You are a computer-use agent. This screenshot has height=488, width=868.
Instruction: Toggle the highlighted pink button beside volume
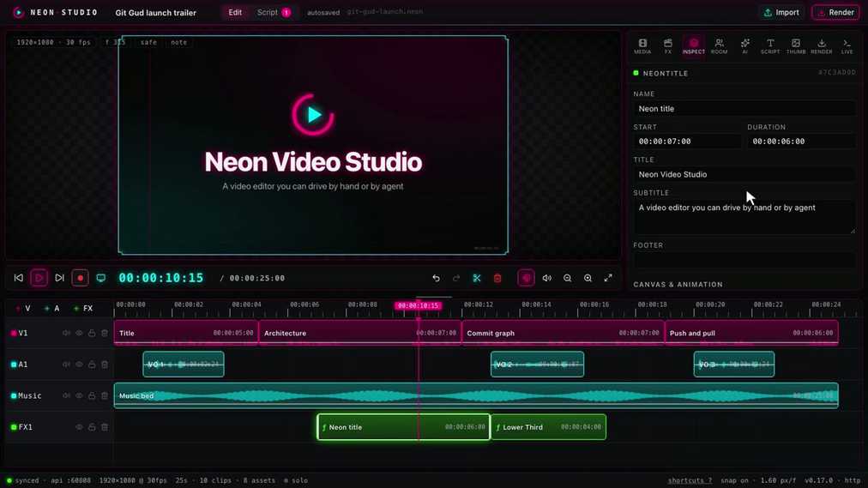(526, 278)
